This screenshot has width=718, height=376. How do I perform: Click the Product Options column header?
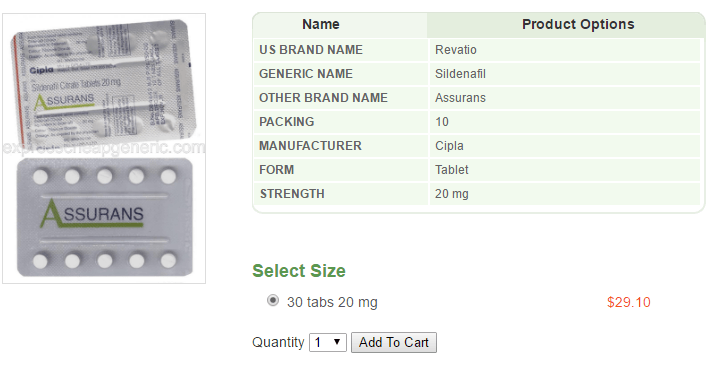pyautogui.click(x=578, y=24)
